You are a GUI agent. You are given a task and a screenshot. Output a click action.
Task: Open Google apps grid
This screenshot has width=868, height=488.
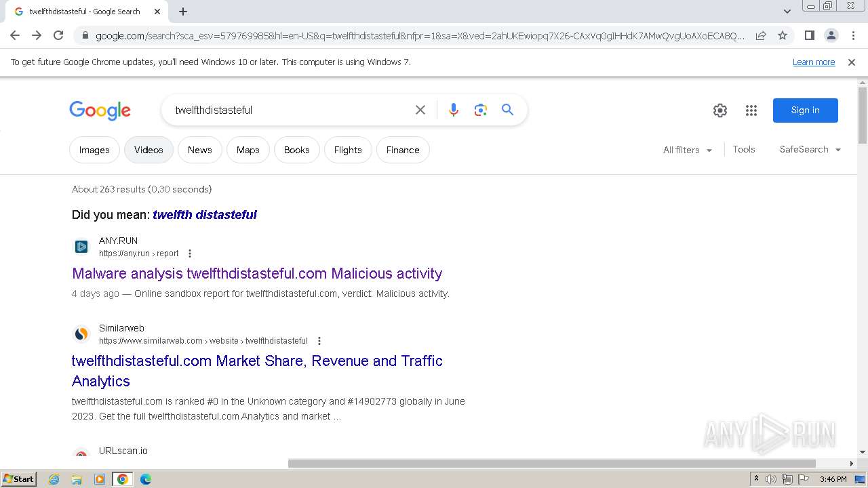(x=751, y=110)
